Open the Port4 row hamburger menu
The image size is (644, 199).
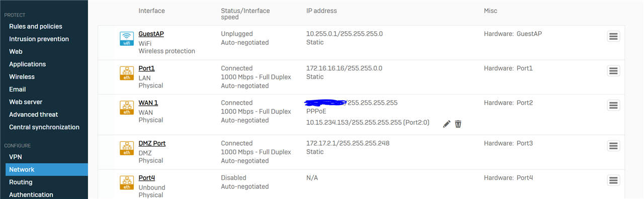613,180
